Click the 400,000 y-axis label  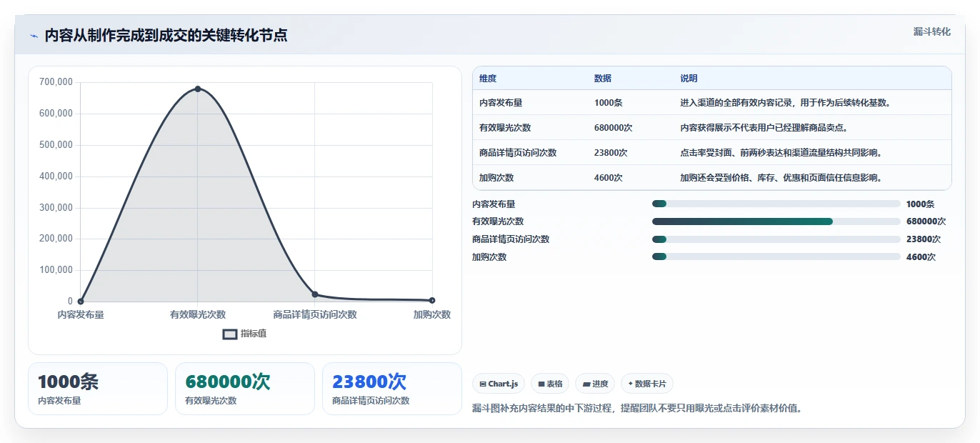pos(56,176)
